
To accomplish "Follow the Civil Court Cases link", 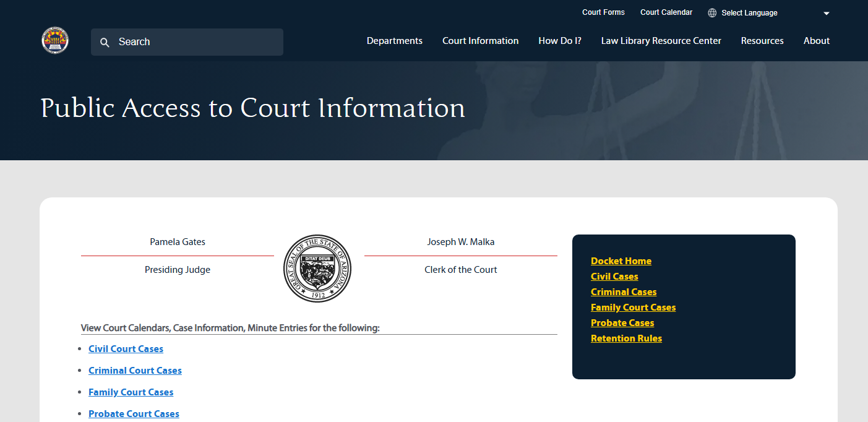I will pos(126,349).
